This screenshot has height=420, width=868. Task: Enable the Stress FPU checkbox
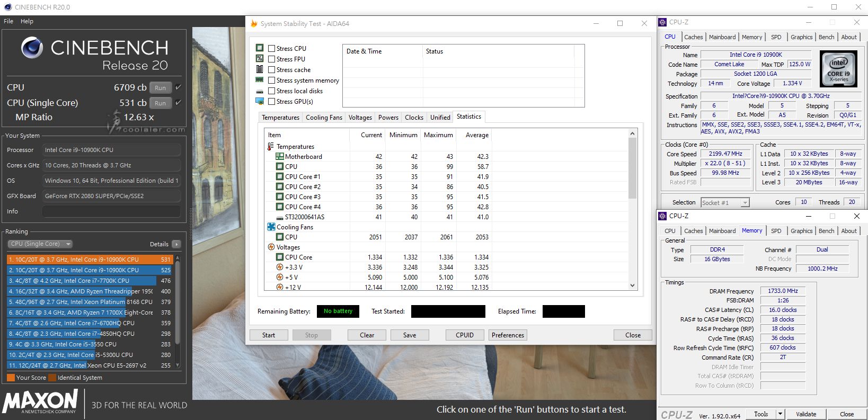[271, 59]
